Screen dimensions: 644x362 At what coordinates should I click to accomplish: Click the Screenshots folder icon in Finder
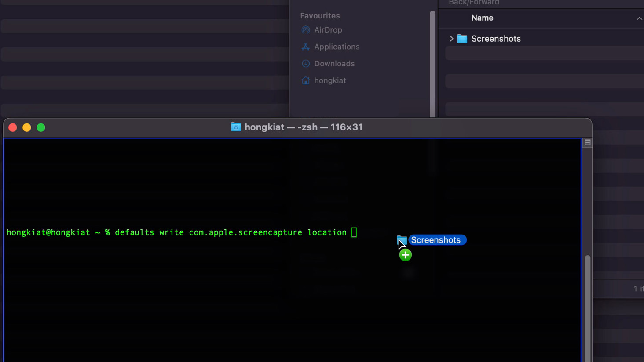point(462,39)
